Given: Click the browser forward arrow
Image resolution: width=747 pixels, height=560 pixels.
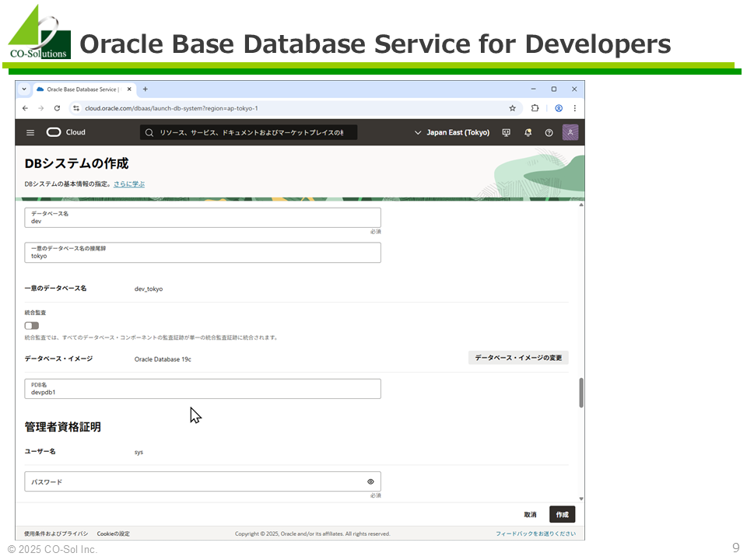Looking at the screenshot, I should point(41,109).
